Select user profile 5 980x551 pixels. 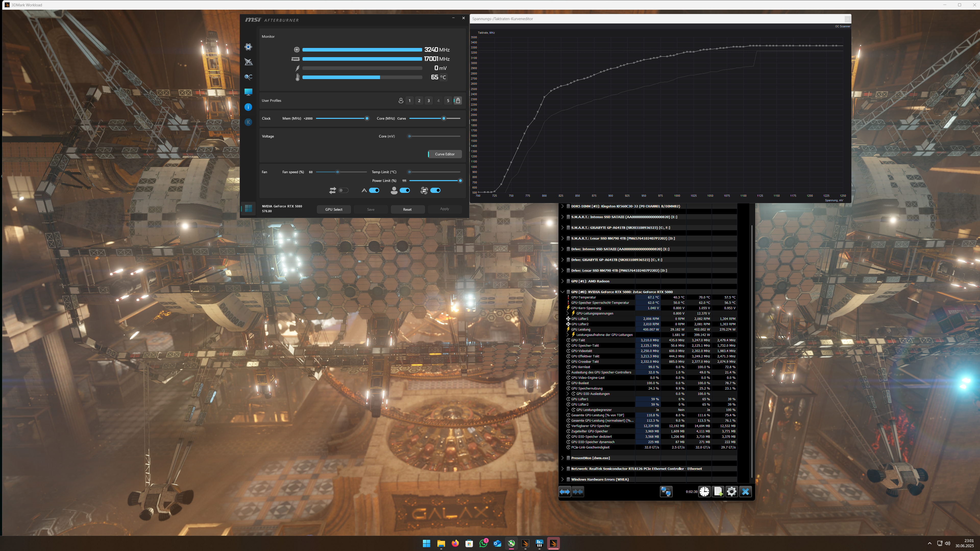pos(448,101)
